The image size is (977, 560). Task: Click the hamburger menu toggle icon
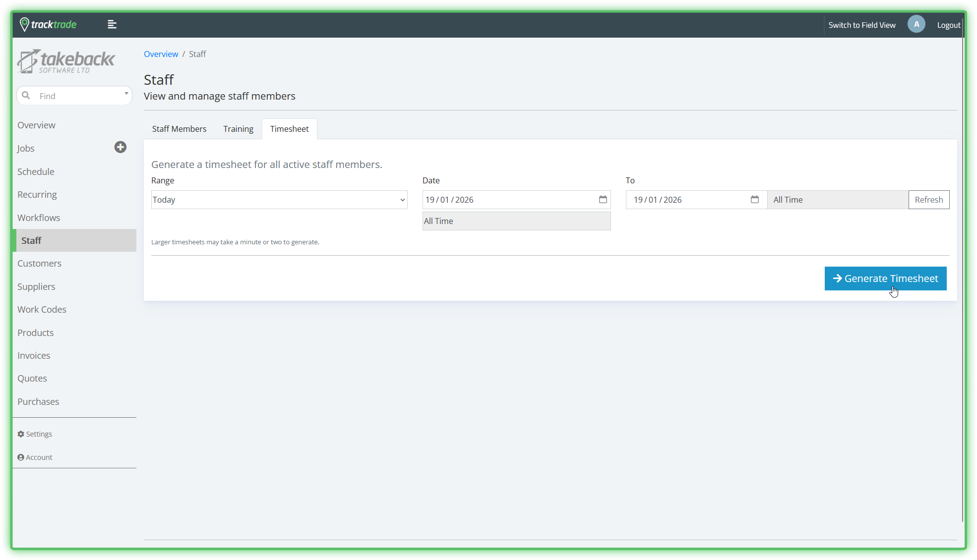[x=112, y=24]
